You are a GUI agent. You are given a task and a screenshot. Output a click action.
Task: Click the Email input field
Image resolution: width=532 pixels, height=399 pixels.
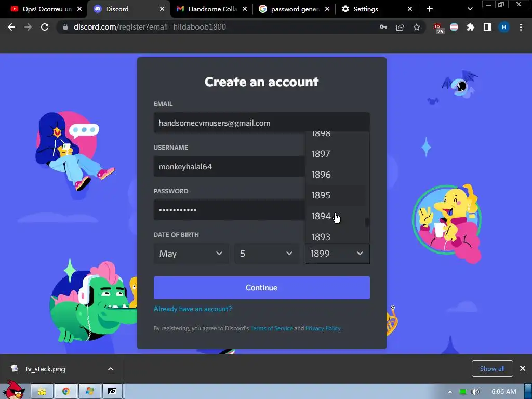pos(262,123)
